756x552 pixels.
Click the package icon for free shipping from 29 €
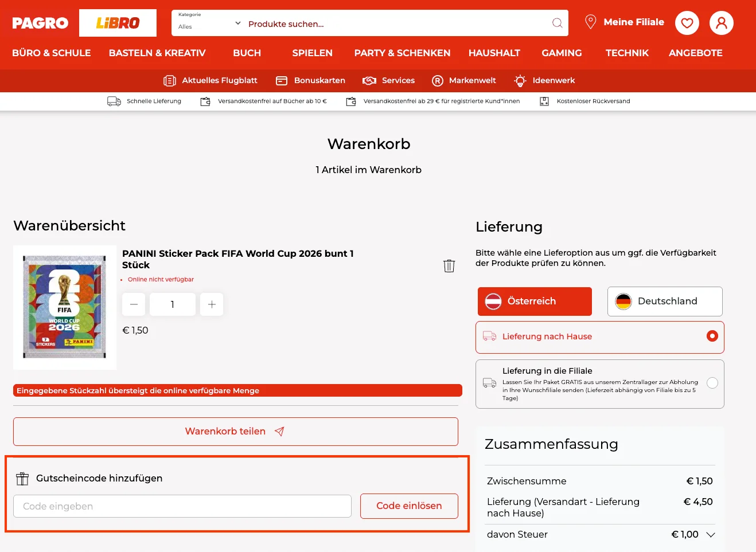[351, 101]
